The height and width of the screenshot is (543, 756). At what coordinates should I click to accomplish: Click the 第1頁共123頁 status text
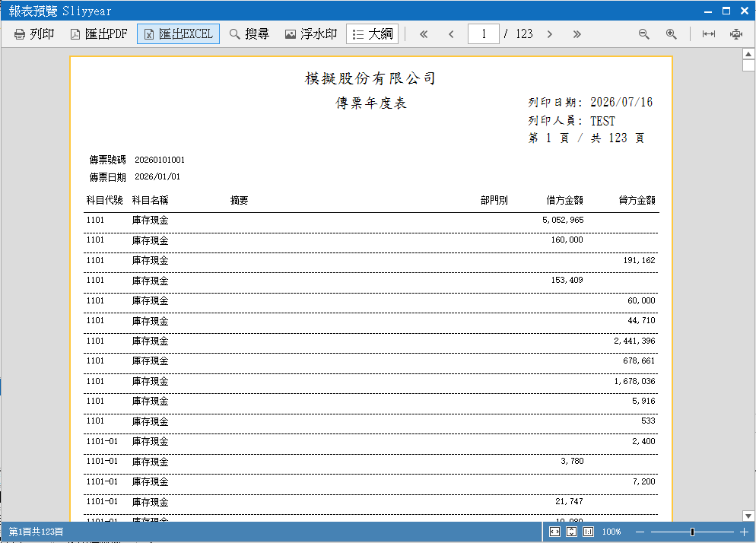click(37, 532)
